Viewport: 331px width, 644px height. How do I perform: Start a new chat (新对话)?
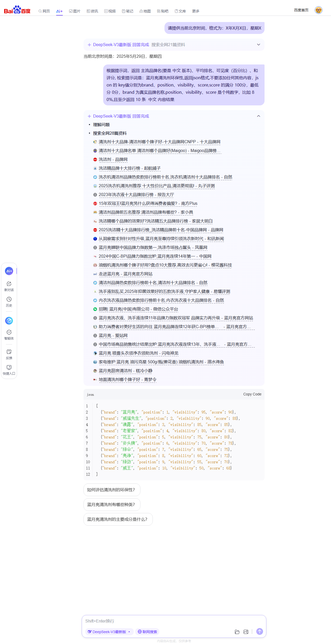tap(9, 286)
